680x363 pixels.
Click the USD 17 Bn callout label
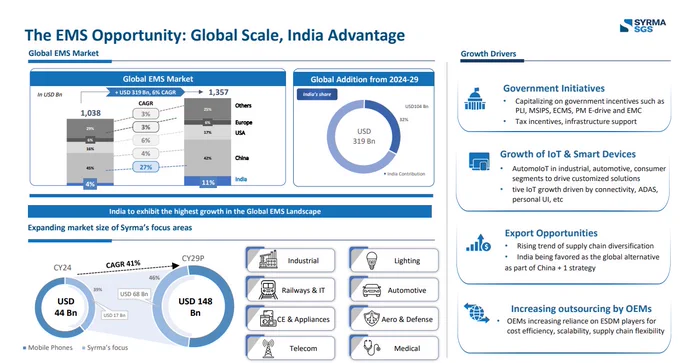click(x=114, y=315)
